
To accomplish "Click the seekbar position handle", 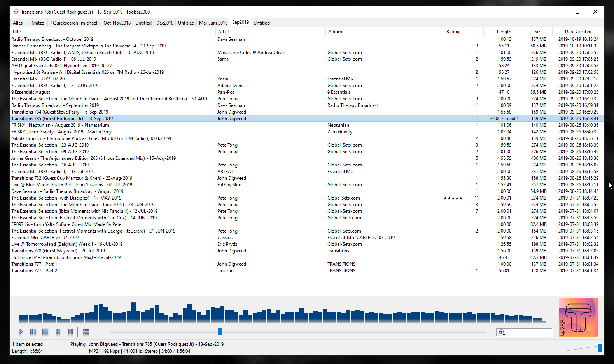I will click(220, 331).
